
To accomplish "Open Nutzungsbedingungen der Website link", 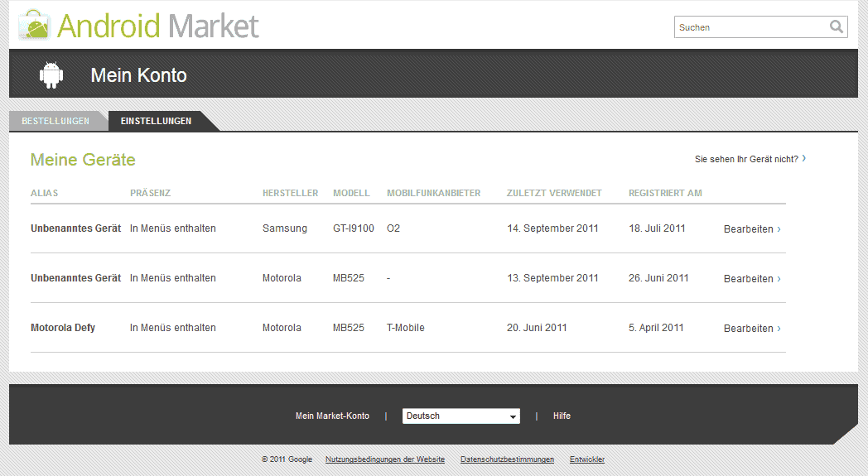I will point(385,459).
